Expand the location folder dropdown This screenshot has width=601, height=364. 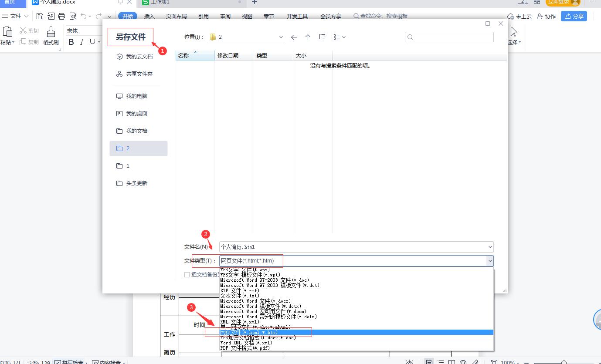(281, 37)
